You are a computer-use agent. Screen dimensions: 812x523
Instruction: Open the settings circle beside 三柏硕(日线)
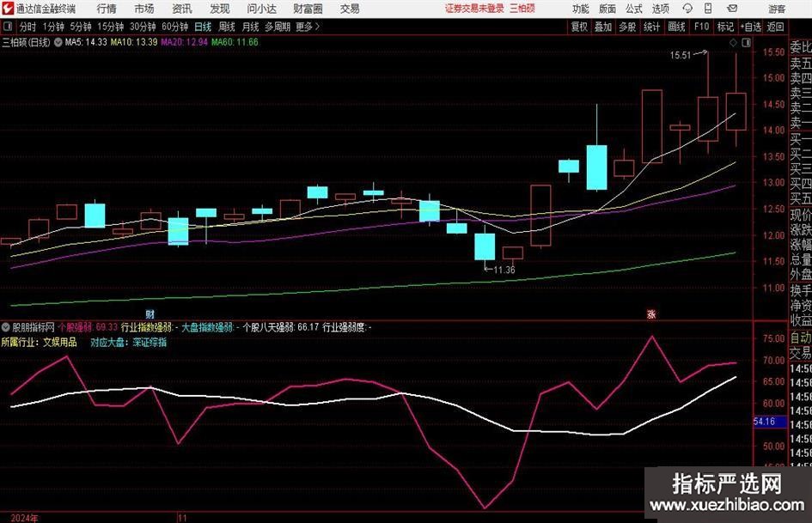coord(58,42)
